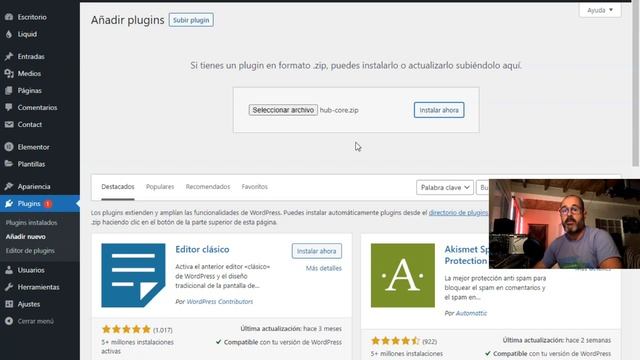Image resolution: width=640 pixels, height=360 pixels.
Task: Open the Palabra clave dropdown
Action: coord(445,187)
